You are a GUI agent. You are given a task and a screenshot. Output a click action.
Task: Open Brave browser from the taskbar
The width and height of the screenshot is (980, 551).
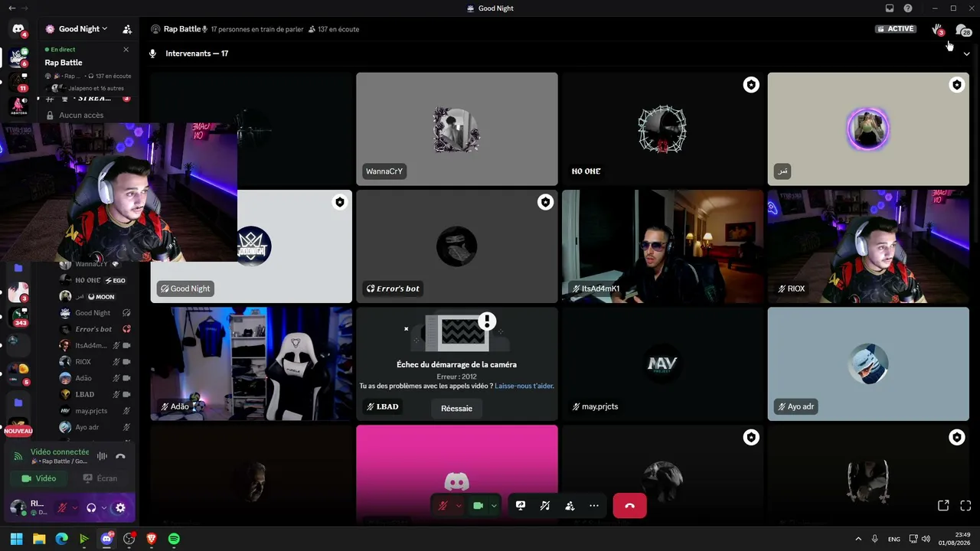pos(151,539)
